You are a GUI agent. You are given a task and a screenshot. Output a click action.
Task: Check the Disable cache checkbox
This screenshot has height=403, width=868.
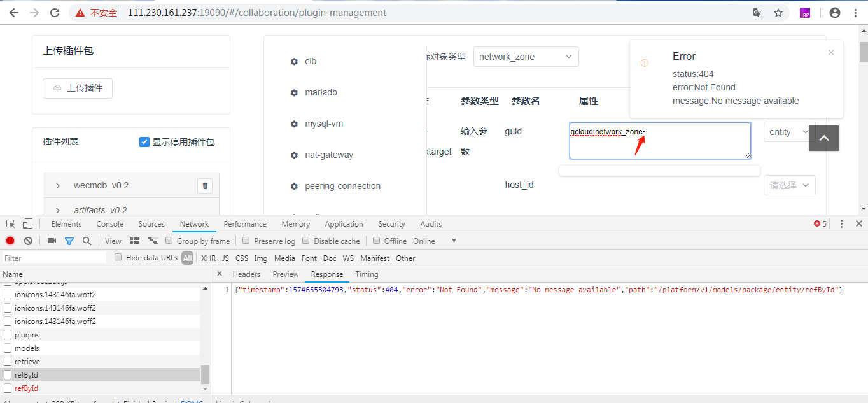(305, 241)
